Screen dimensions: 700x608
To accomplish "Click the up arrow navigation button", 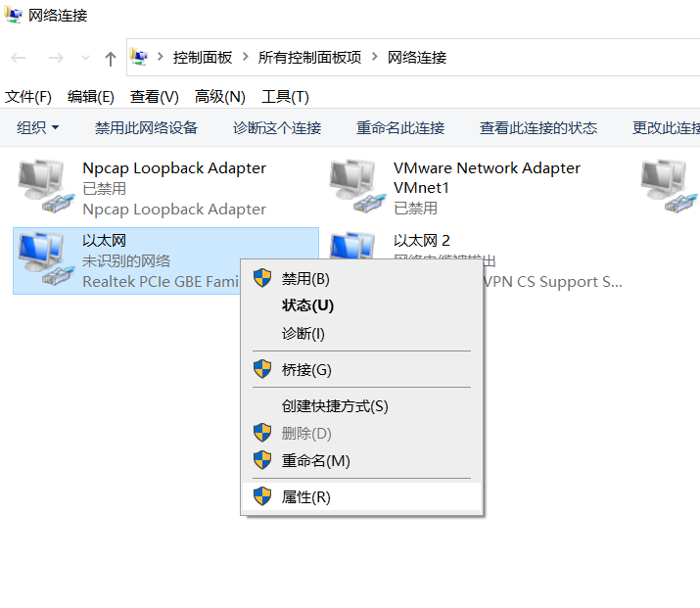I will 111,58.
